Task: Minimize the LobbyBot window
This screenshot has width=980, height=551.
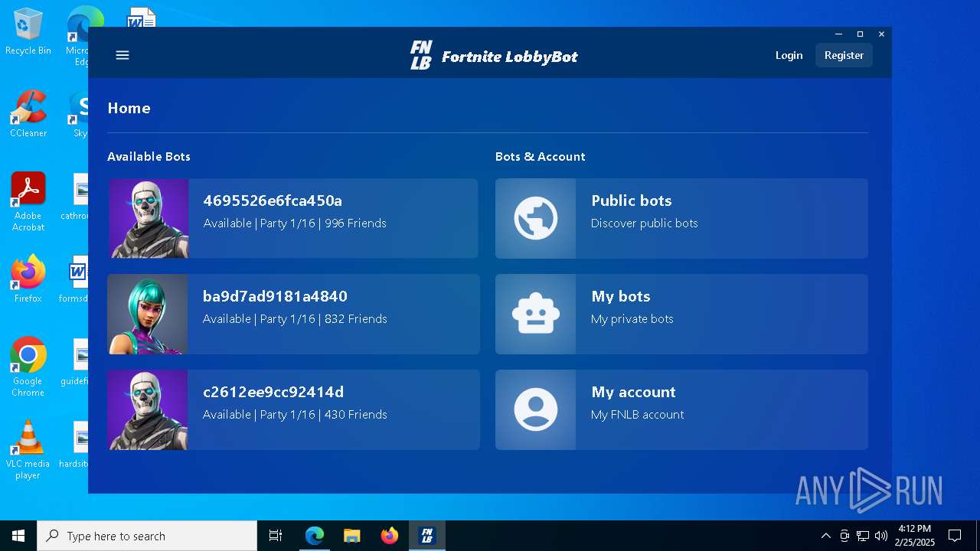Action: coord(838,34)
